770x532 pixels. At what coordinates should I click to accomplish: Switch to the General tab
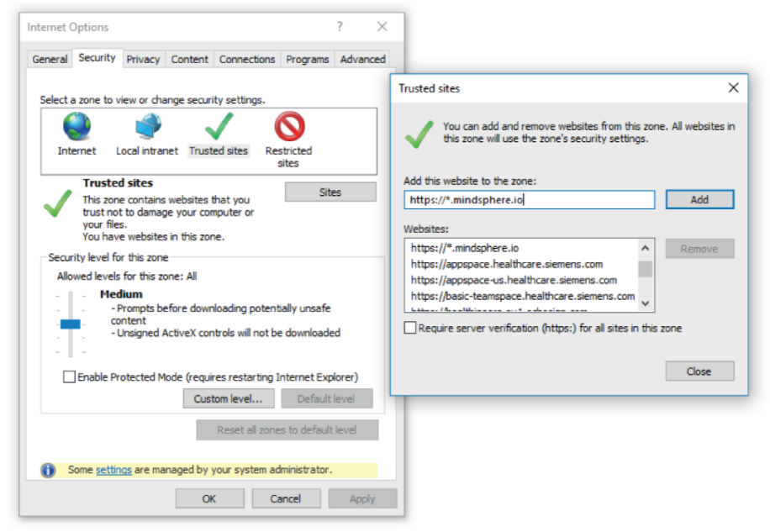coord(50,60)
